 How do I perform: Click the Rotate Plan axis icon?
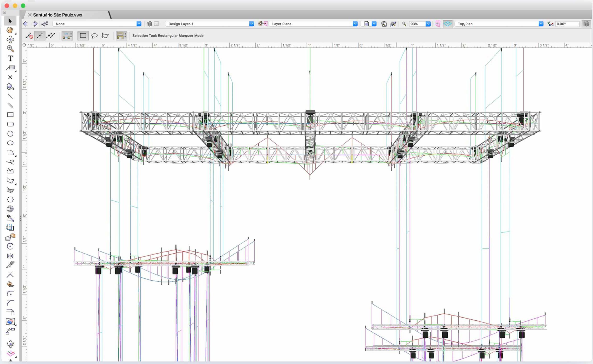[550, 24]
